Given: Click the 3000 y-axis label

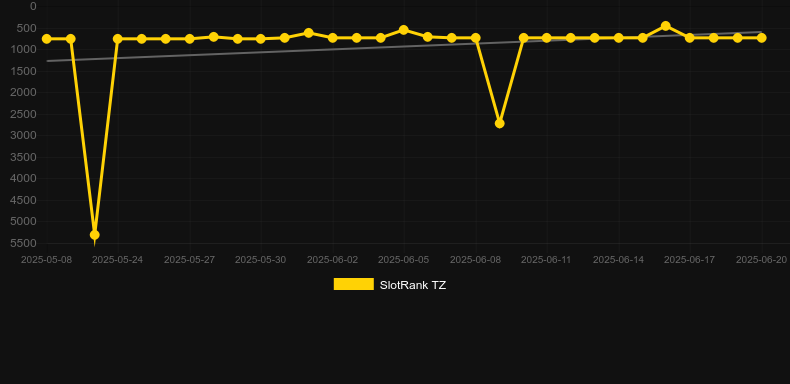Looking at the screenshot, I should point(24,136).
